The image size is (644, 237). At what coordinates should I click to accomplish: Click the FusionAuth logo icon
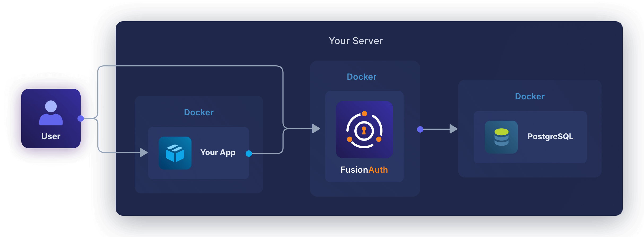click(x=364, y=130)
